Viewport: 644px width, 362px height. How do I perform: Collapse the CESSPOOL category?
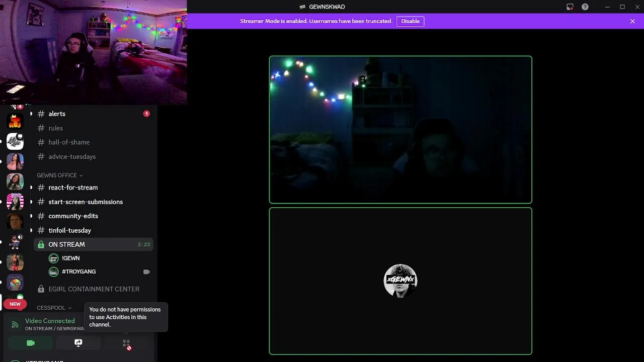[54, 308]
